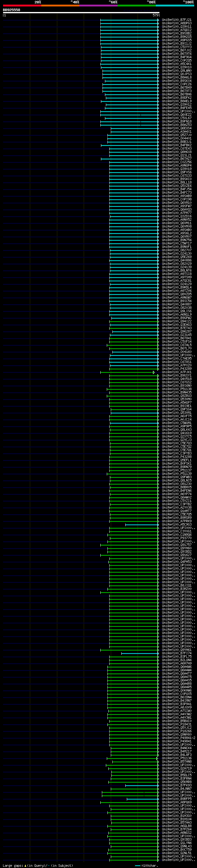Screen dimensions: 197x868
Task: Select label UniRef100_P43289
Action: tap(176, 369)
